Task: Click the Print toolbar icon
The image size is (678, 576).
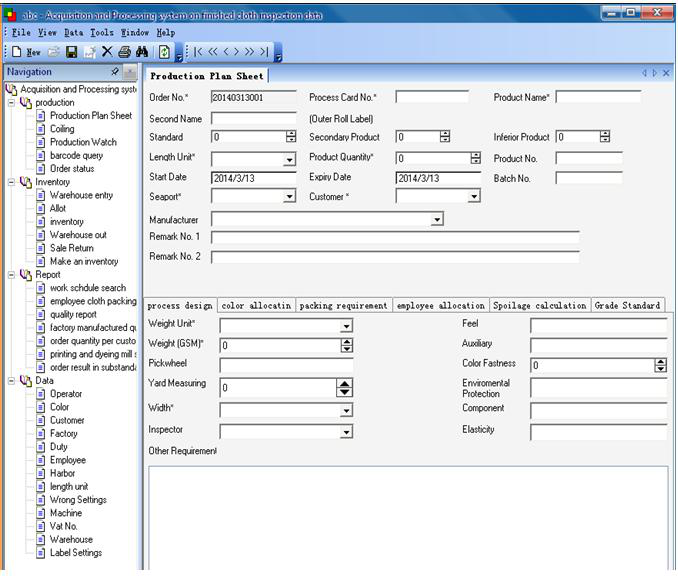Action: 125,52
